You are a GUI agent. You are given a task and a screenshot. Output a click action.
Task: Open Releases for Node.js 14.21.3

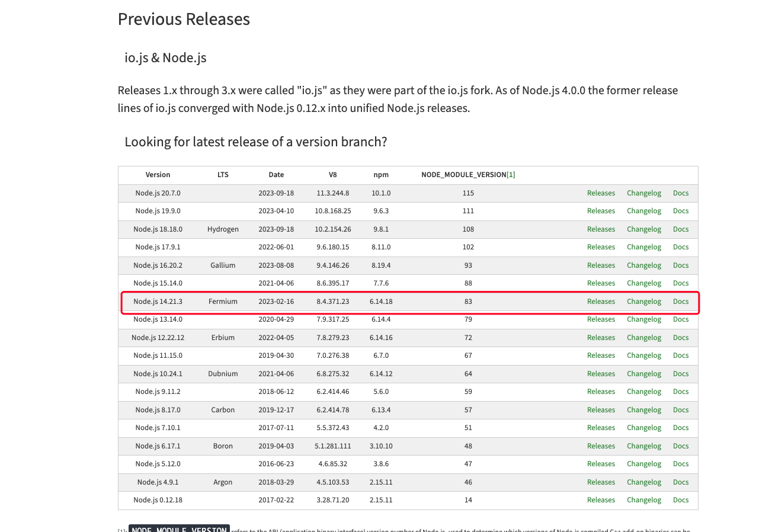coord(601,302)
